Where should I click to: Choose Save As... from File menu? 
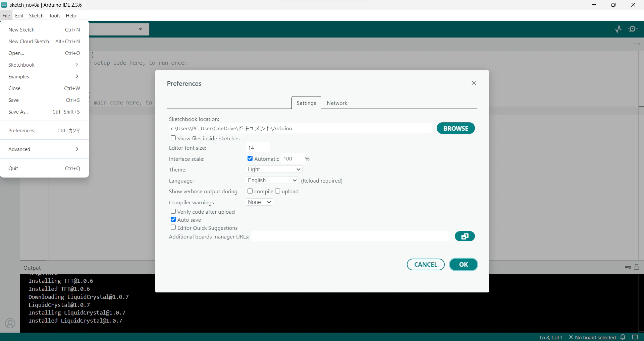pos(44,112)
